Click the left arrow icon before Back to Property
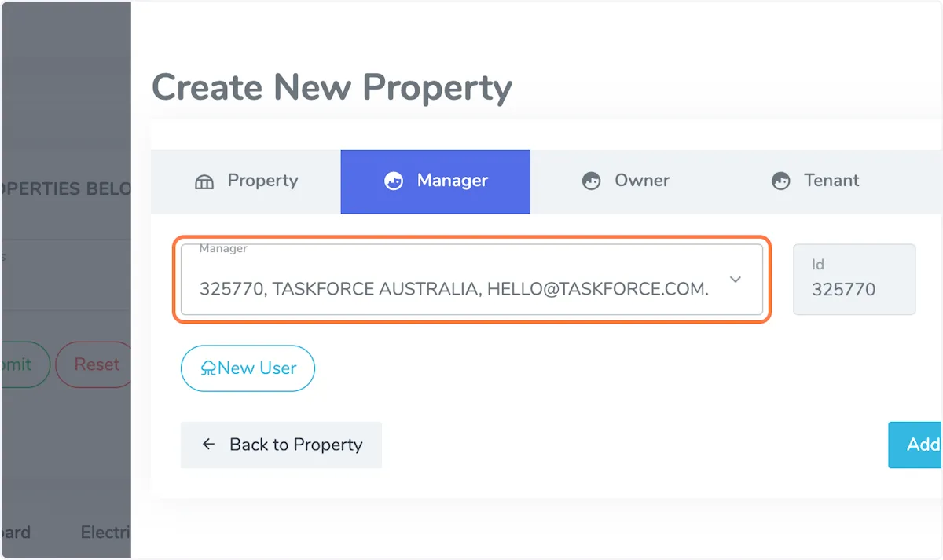Screen dimensions: 943x560 tap(208, 445)
